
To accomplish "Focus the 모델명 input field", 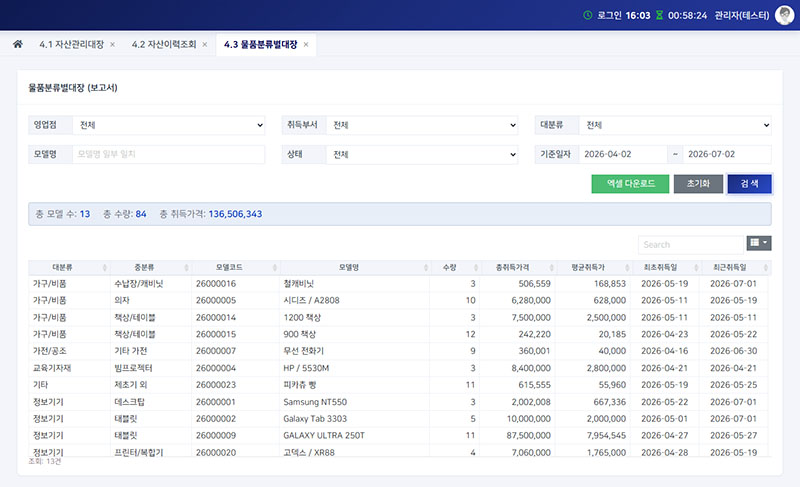I will click(168, 154).
